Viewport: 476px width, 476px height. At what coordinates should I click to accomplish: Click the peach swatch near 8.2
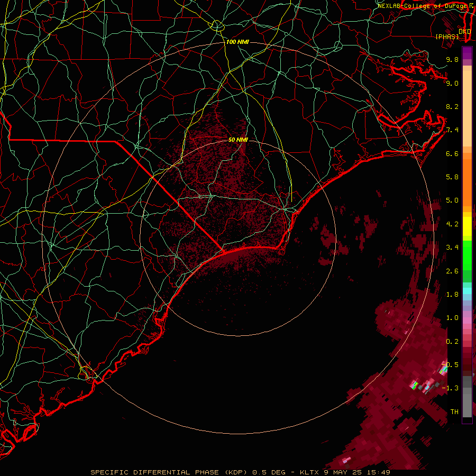pos(467,108)
